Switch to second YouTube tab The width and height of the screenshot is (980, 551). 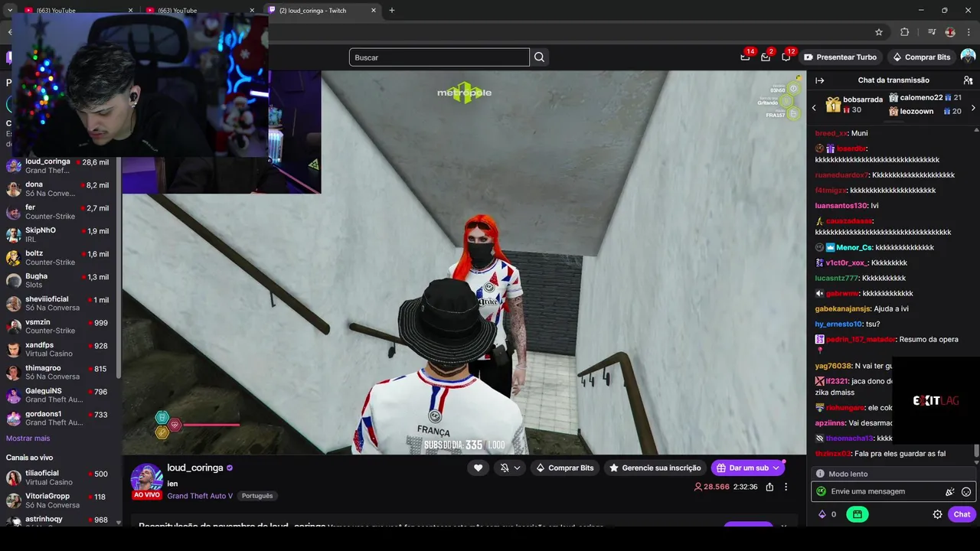tap(198, 11)
